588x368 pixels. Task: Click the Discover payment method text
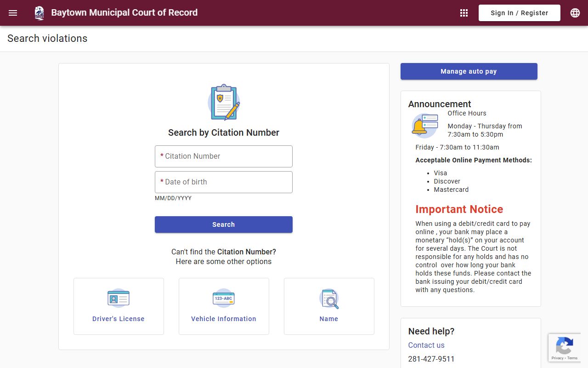click(447, 181)
